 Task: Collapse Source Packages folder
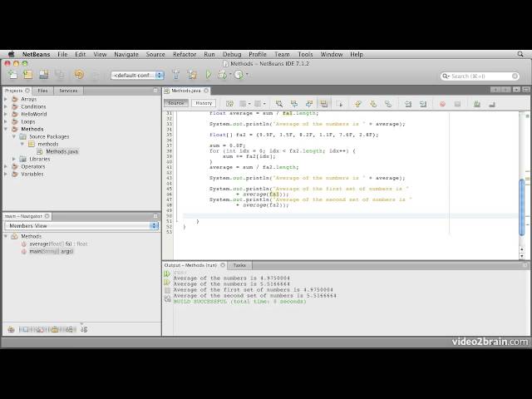pyautogui.click(x=14, y=136)
